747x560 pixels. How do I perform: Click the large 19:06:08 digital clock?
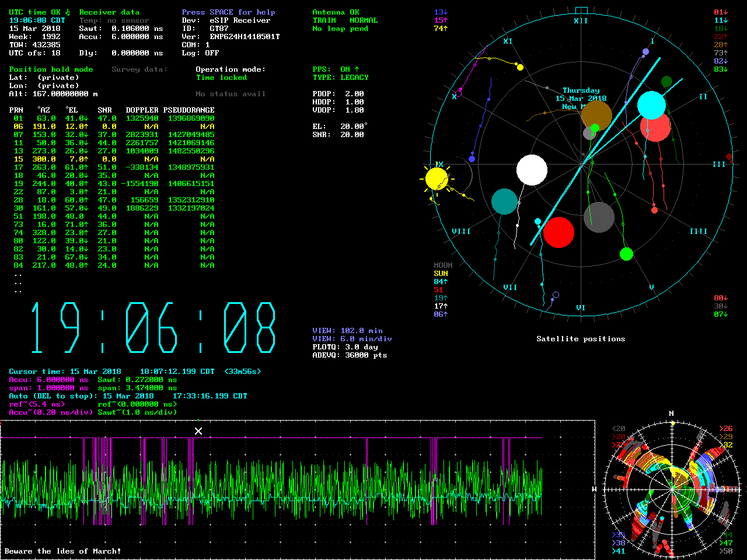point(153,328)
